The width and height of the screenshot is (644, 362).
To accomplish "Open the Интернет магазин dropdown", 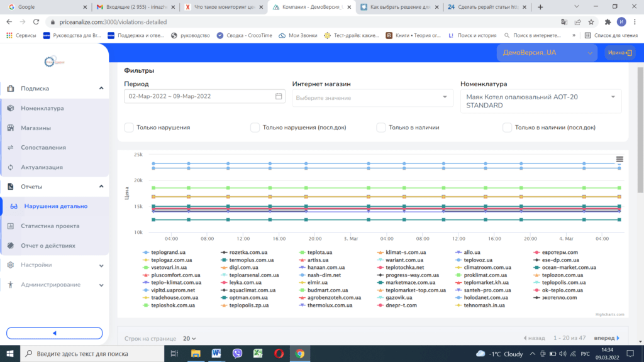I will tap(372, 97).
